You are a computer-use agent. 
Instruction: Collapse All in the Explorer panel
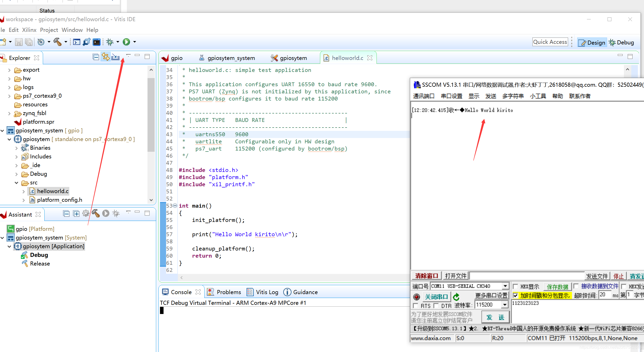[x=96, y=57]
